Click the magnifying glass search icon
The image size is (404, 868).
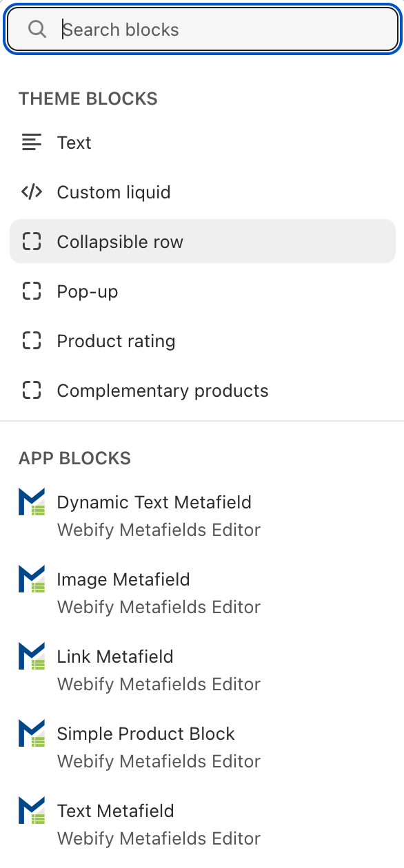(37, 30)
